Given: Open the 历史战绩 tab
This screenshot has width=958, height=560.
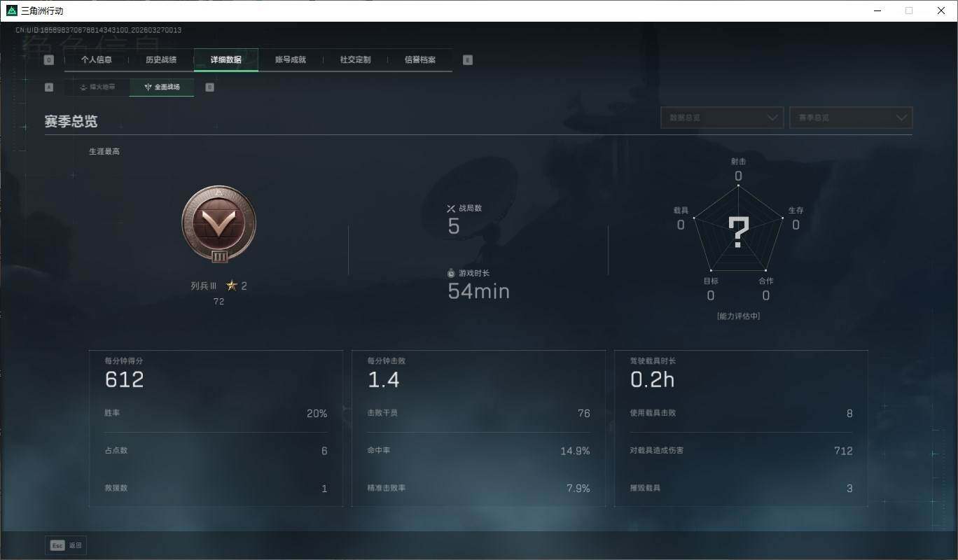Looking at the screenshot, I should pyautogui.click(x=161, y=60).
